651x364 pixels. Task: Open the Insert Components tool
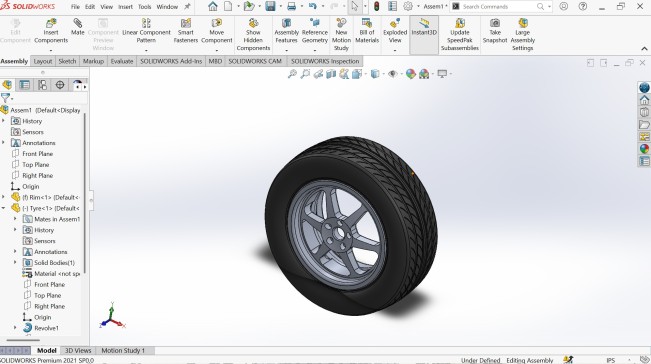pyautogui.click(x=51, y=31)
